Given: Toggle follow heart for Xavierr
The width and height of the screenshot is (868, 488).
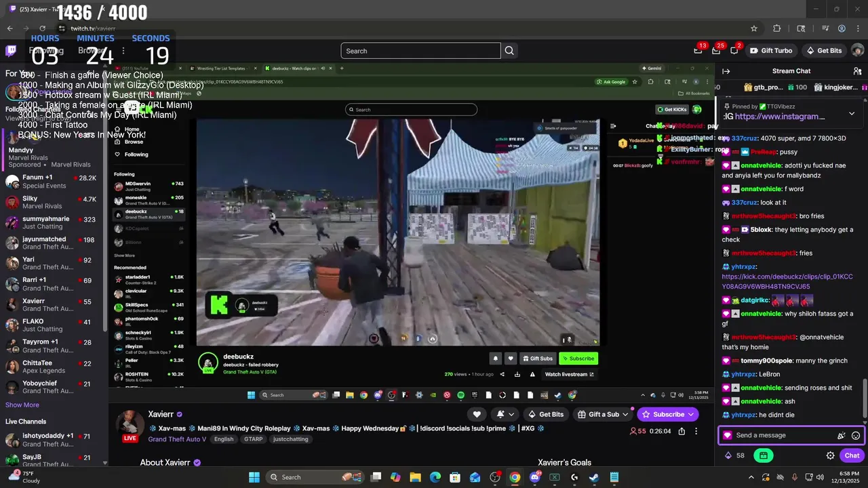Looking at the screenshot, I should pos(477,414).
